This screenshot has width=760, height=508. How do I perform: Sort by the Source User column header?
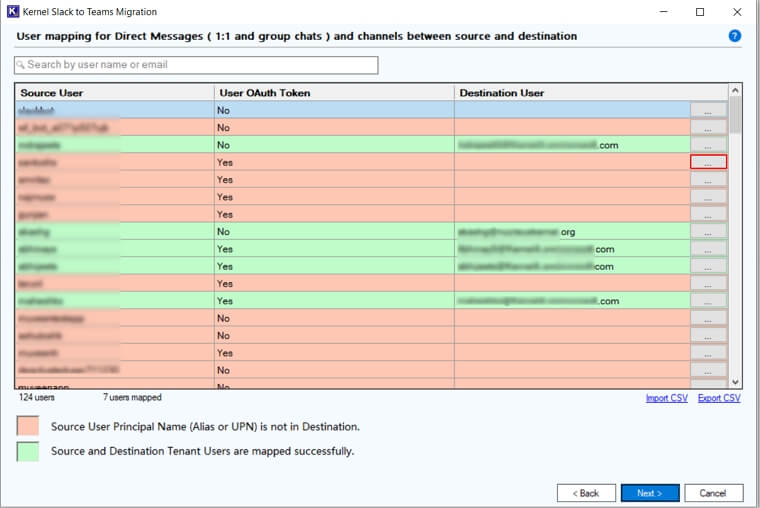pyautogui.click(x=115, y=93)
